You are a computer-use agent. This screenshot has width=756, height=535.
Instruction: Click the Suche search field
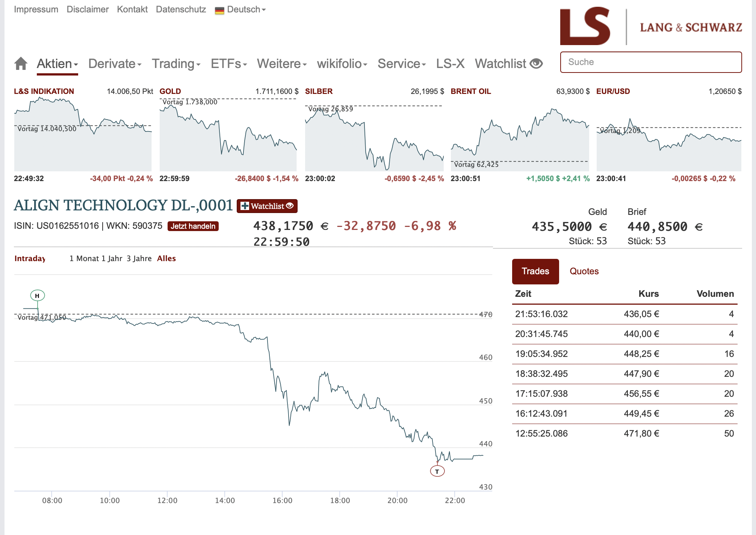(x=651, y=62)
